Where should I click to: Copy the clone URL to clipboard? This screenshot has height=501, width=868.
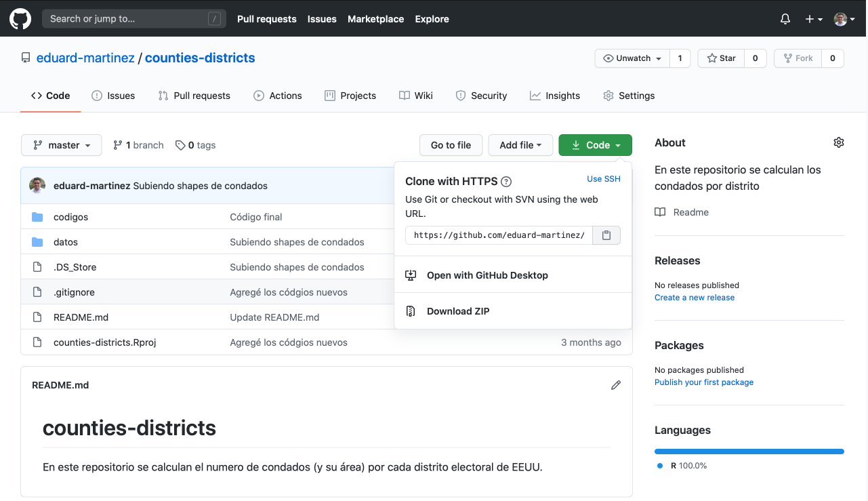[x=606, y=235]
